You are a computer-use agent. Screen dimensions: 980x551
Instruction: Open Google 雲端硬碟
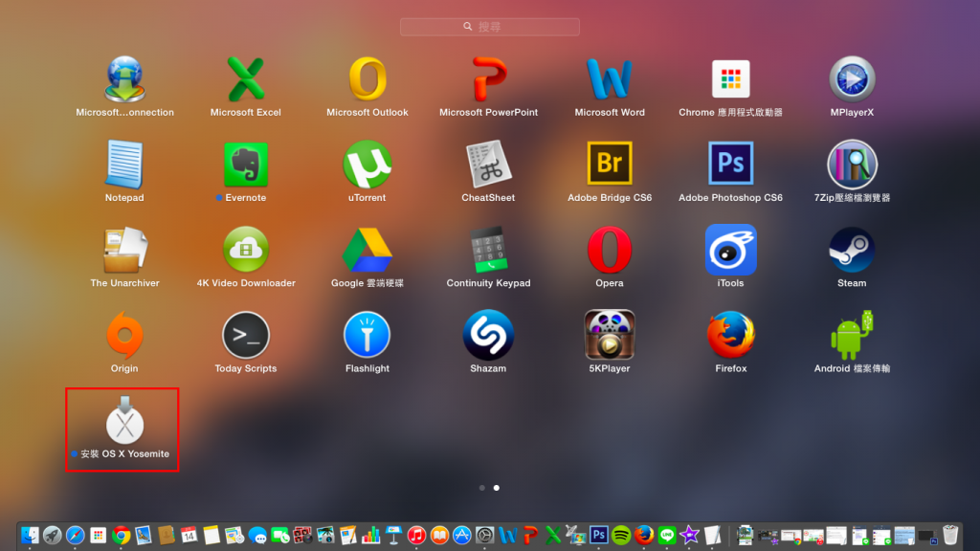[x=367, y=251]
